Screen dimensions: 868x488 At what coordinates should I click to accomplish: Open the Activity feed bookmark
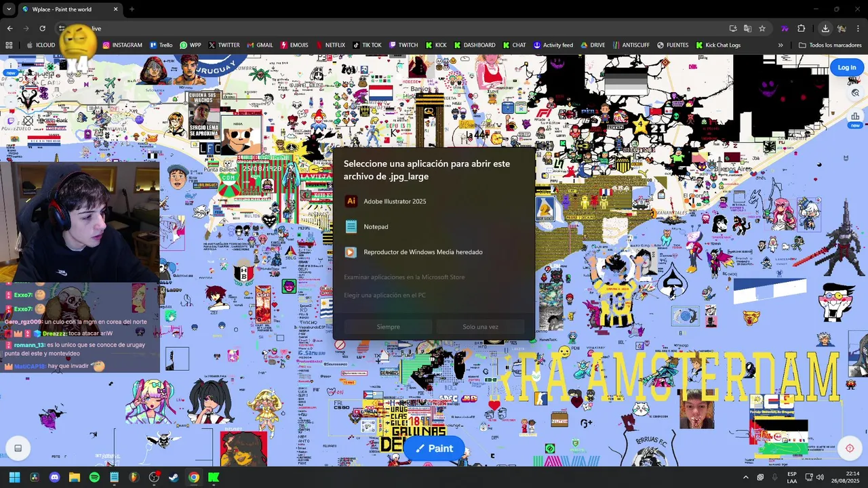tap(553, 45)
